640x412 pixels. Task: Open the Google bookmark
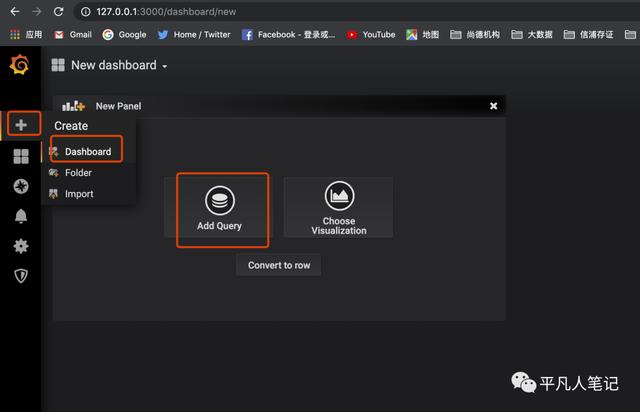tap(124, 35)
